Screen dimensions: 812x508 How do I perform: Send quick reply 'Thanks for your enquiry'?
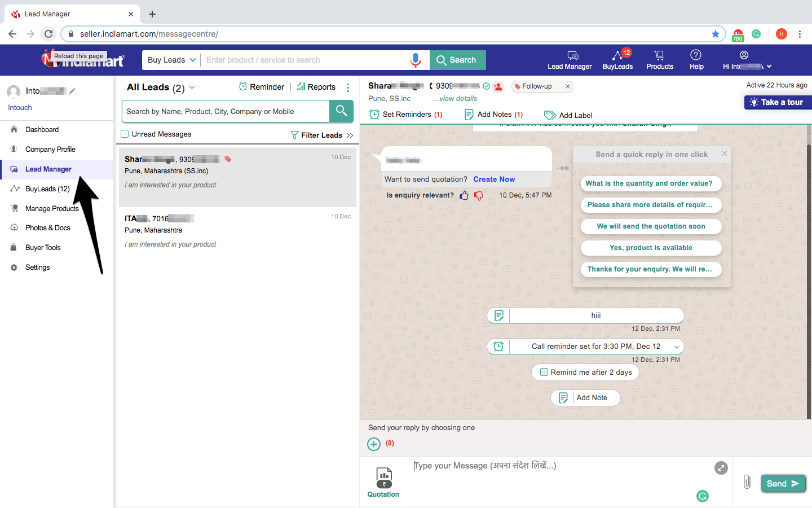pyautogui.click(x=651, y=269)
